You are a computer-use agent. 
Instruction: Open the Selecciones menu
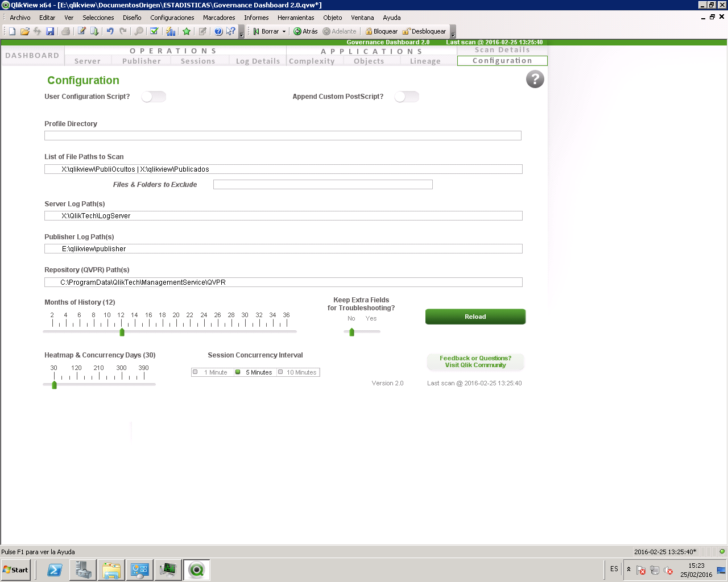click(98, 18)
